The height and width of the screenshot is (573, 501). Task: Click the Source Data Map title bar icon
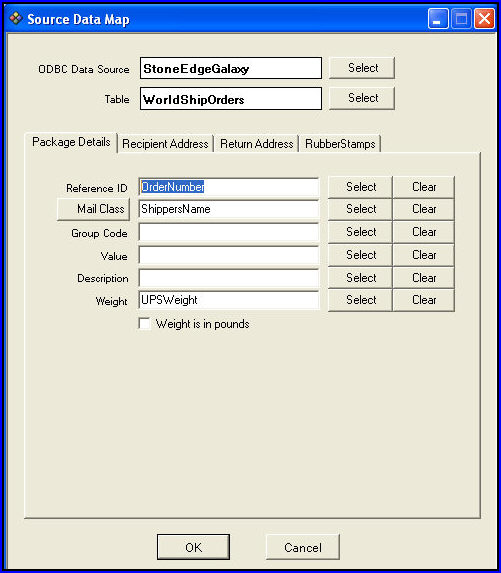[x=16, y=18]
